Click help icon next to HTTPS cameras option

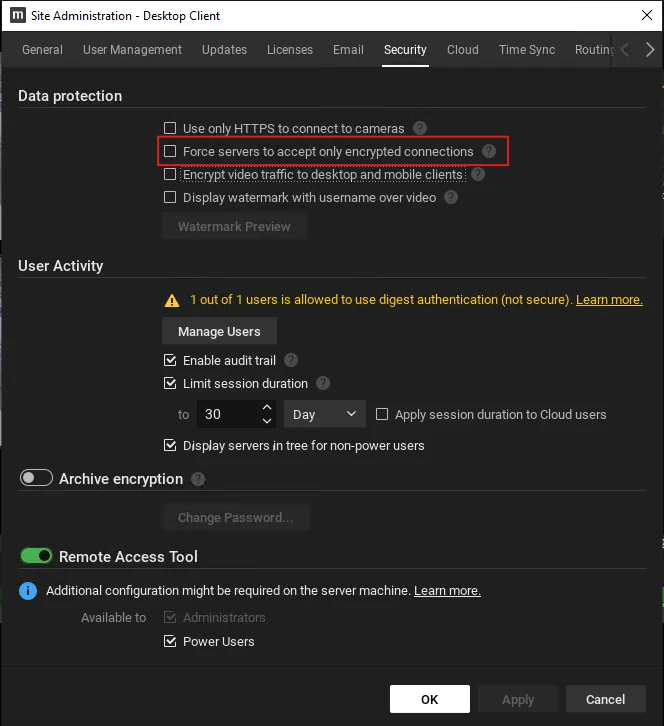tap(420, 128)
